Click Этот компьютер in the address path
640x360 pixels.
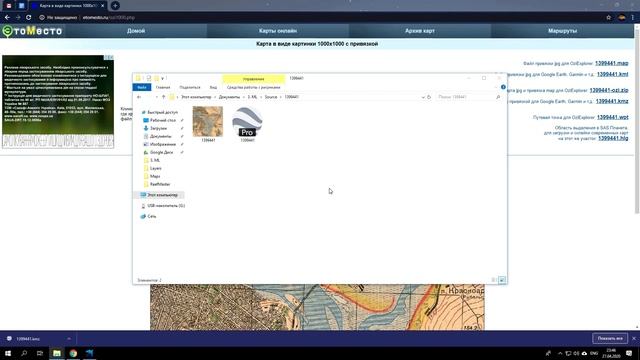click(196, 97)
